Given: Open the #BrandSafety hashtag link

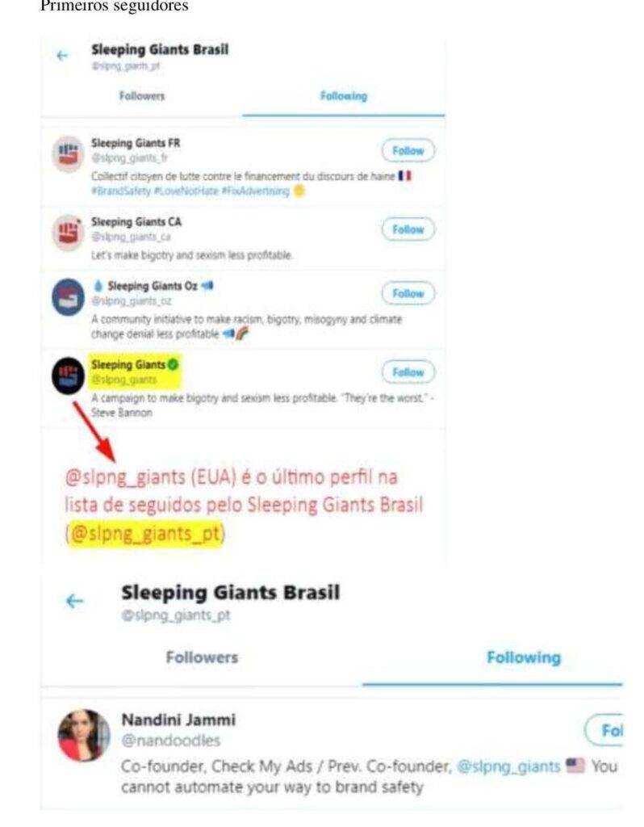Looking at the screenshot, I should (x=121, y=191).
